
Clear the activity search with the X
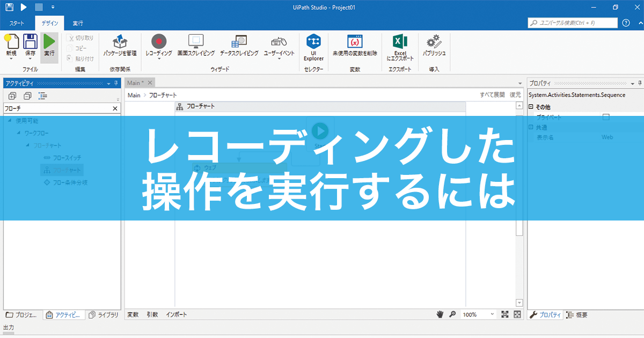pyautogui.click(x=115, y=108)
